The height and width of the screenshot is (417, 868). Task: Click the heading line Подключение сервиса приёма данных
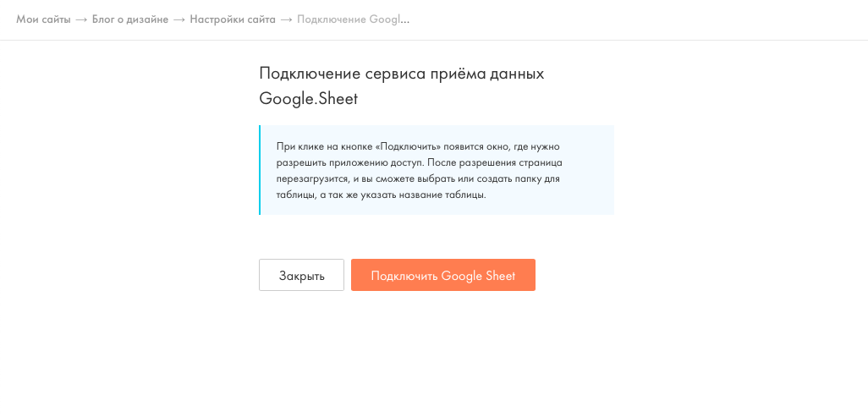coord(402,74)
